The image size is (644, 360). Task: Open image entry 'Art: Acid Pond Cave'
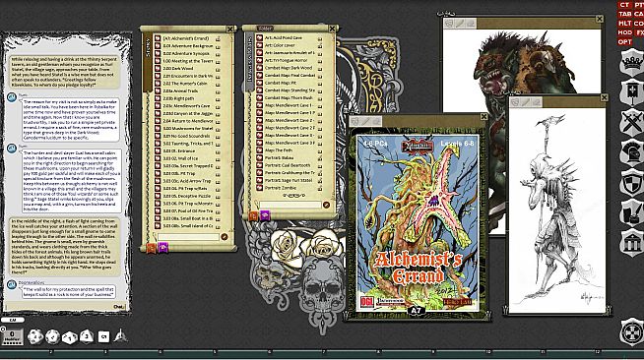[x=283, y=37]
